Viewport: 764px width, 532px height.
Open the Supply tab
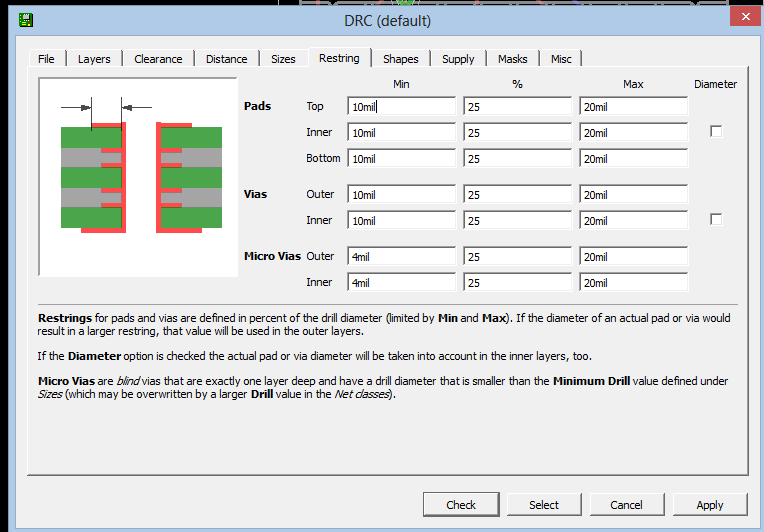(458, 59)
